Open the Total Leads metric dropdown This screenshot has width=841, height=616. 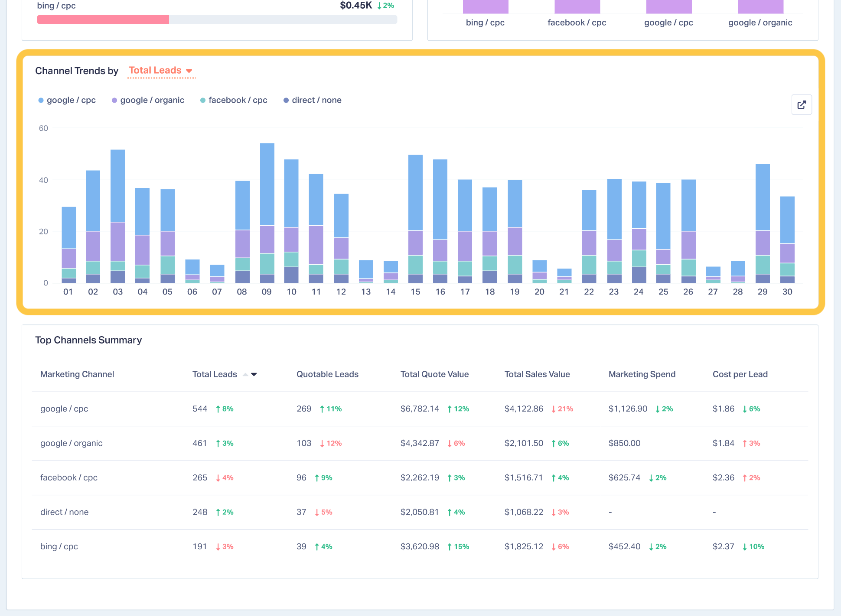(x=160, y=71)
